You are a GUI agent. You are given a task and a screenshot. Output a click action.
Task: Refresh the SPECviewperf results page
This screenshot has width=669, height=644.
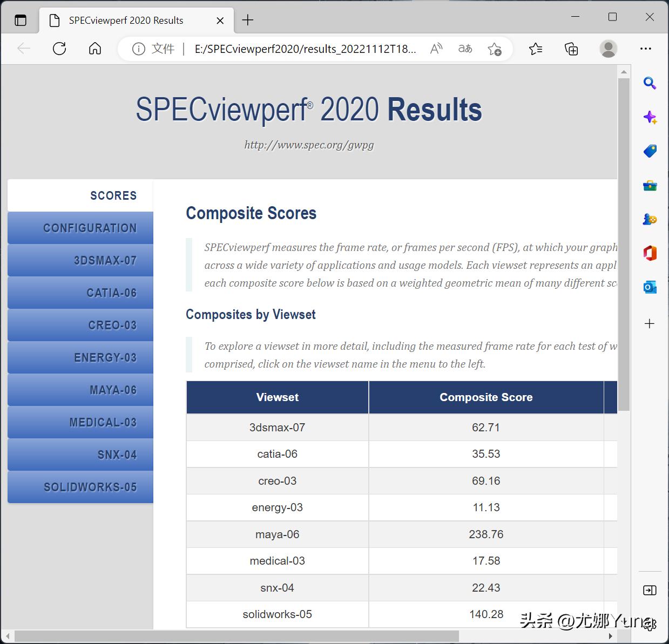(59, 49)
